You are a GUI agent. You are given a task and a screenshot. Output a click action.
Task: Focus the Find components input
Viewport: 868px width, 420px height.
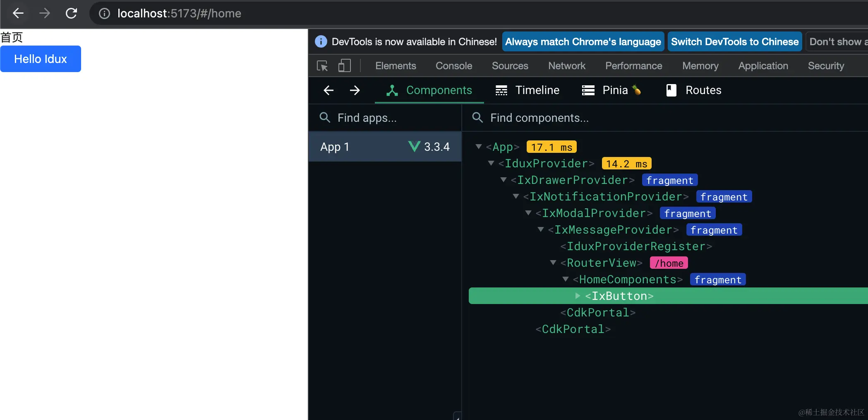[664, 118]
